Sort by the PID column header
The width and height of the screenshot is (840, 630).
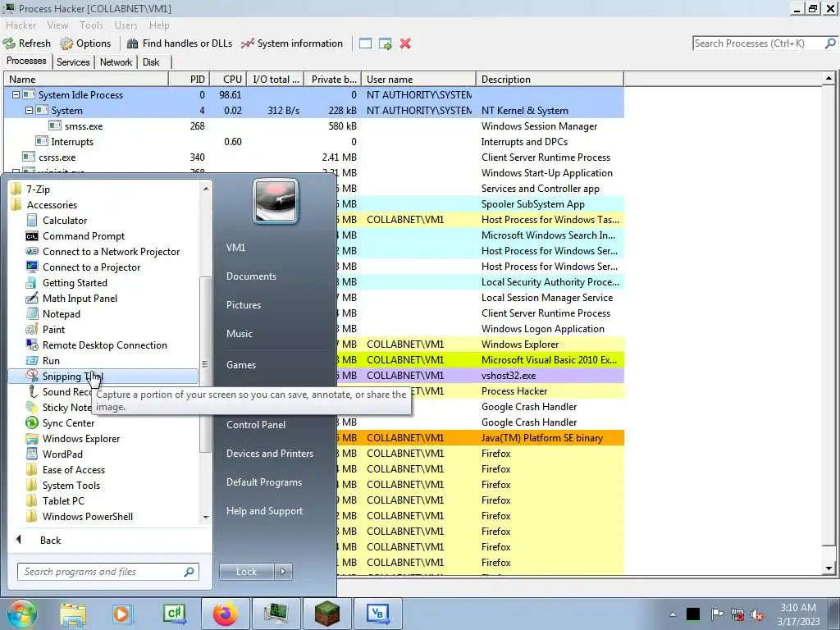tap(189, 80)
